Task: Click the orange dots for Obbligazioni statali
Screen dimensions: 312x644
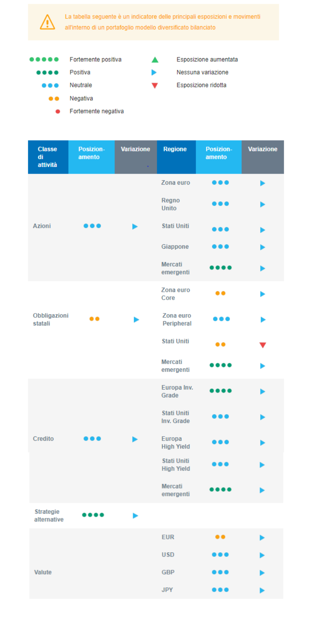Action: (94, 319)
